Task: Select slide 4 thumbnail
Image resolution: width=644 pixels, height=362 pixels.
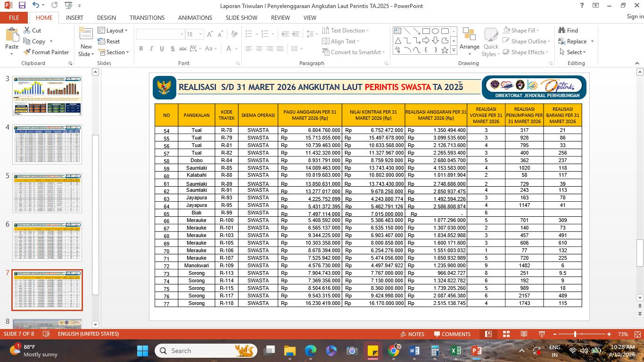Action: [x=47, y=144]
